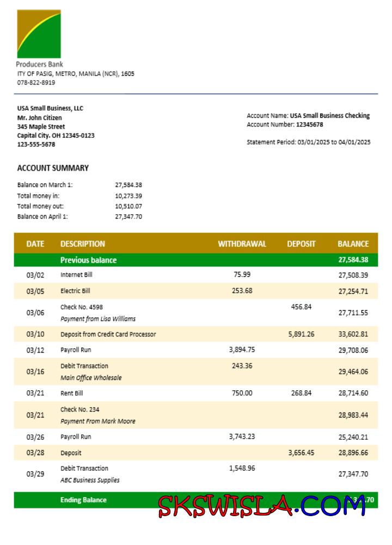The height and width of the screenshot is (545, 392).
Task: Click the Check No. 4598 entry
Action: click(x=82, y=307)
